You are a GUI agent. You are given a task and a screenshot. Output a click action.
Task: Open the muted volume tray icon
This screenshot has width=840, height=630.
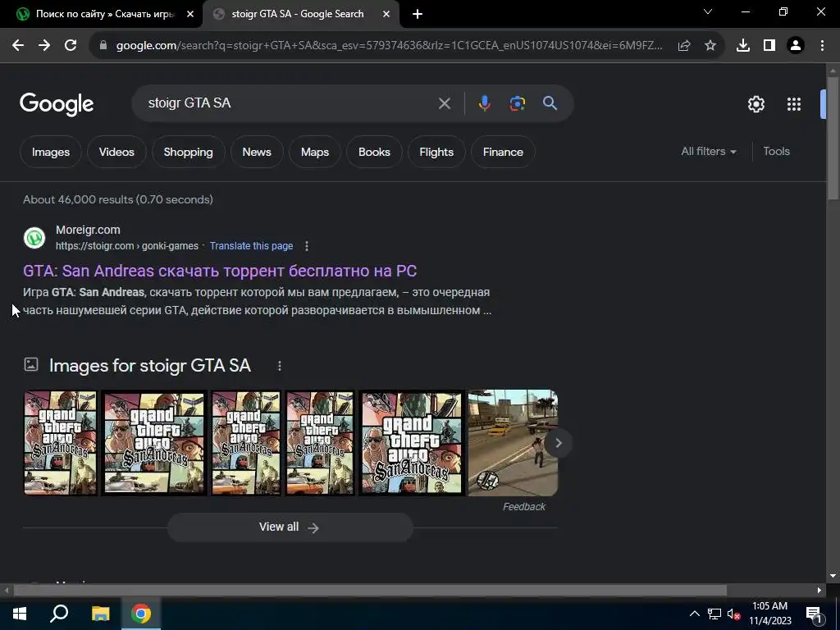[x=734, y=614]
